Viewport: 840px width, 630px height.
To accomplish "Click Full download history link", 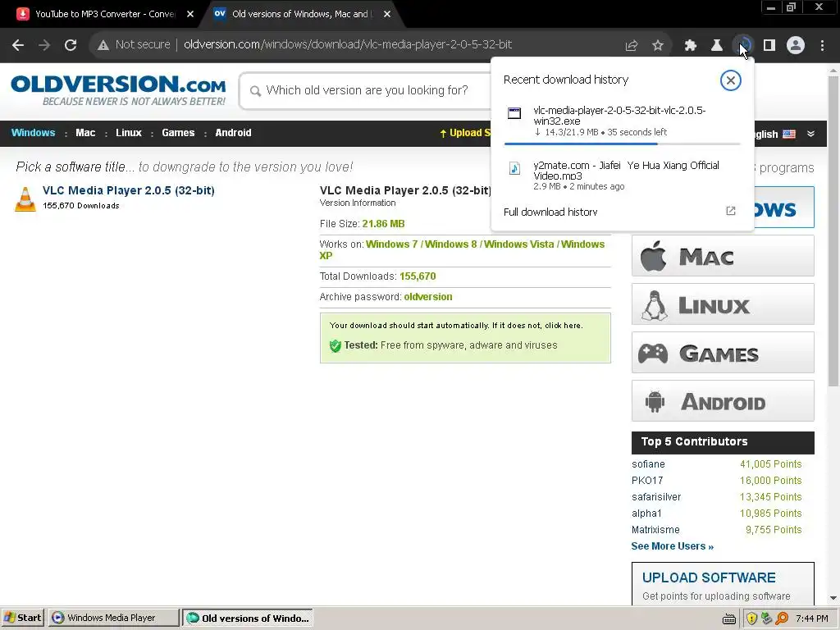I will click(550, 212).
